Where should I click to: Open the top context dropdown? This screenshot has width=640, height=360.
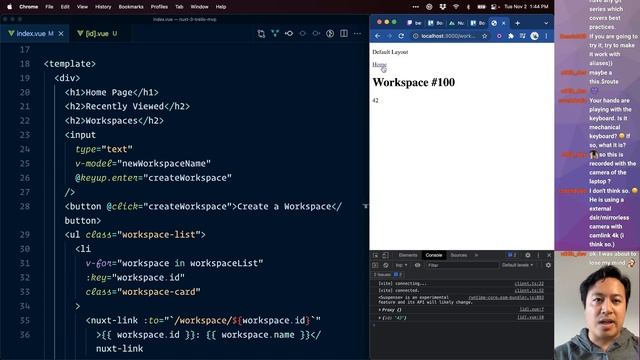[401, 265]
